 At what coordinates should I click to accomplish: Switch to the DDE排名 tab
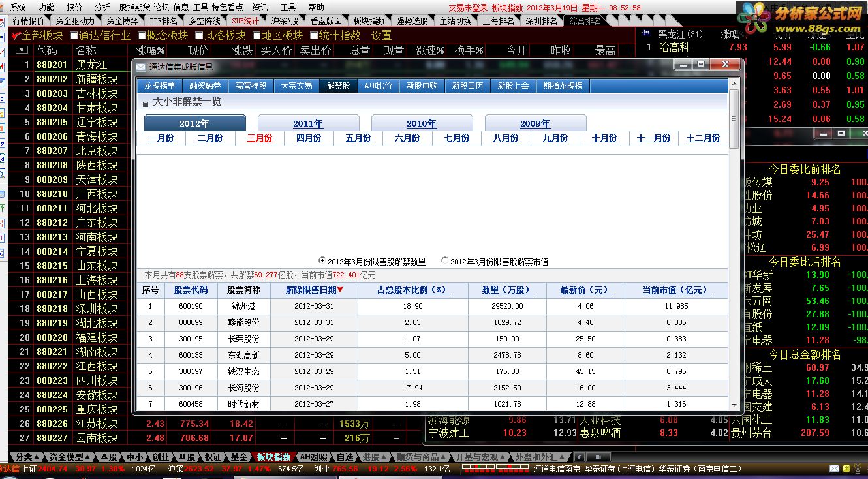tap(164, 21)
